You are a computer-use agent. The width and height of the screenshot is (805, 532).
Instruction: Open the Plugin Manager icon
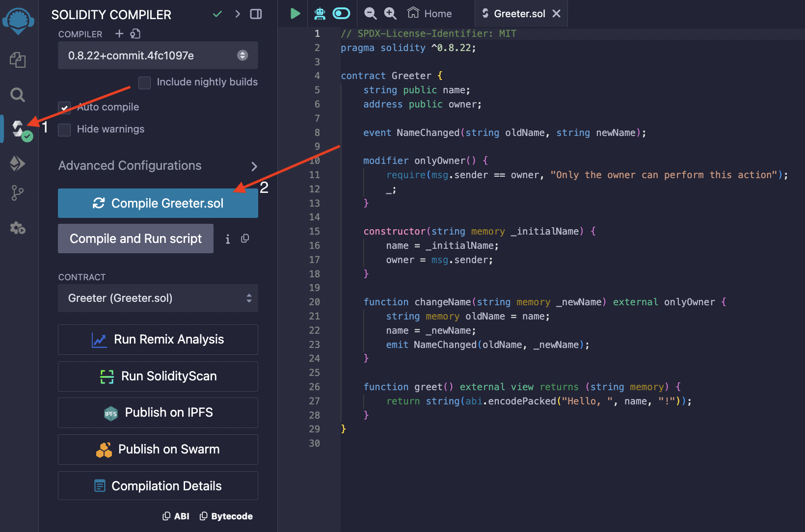point(18,228)
